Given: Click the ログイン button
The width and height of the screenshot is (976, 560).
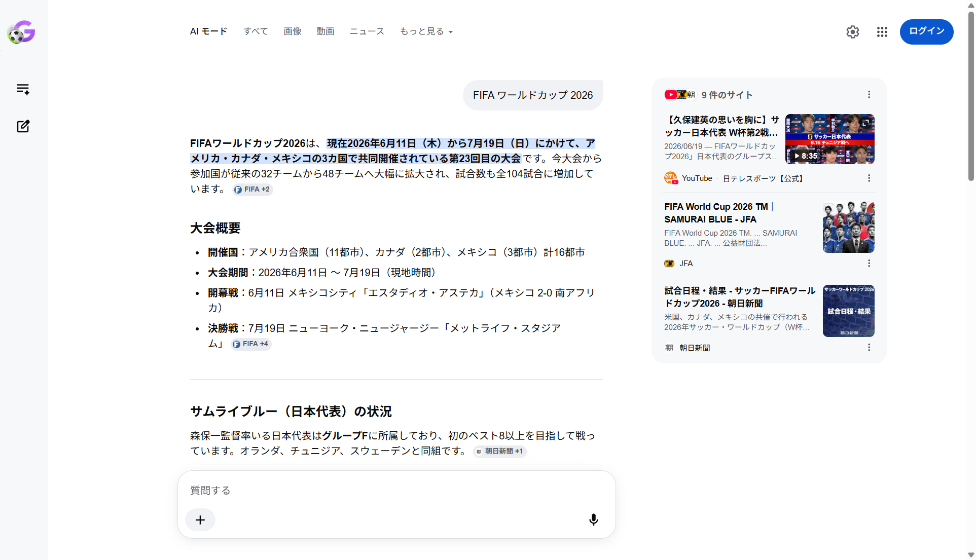Looking at the screenshot, I should pos(926,31).
